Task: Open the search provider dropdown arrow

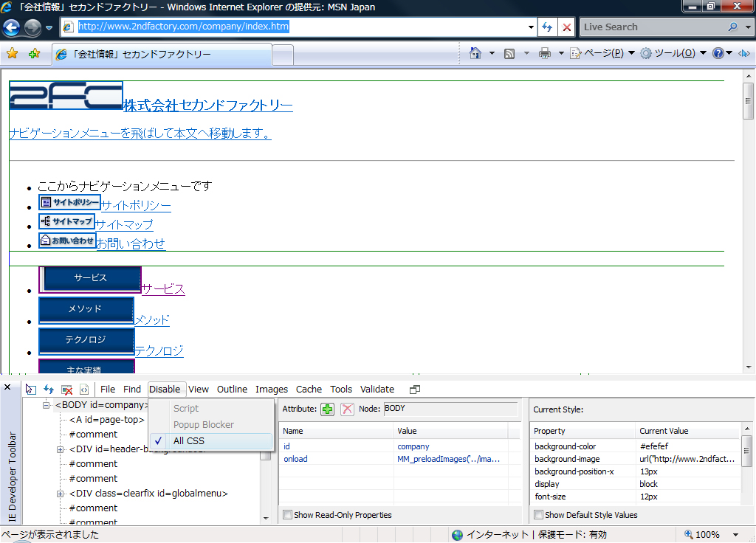Action: click(x=748, y=27)
